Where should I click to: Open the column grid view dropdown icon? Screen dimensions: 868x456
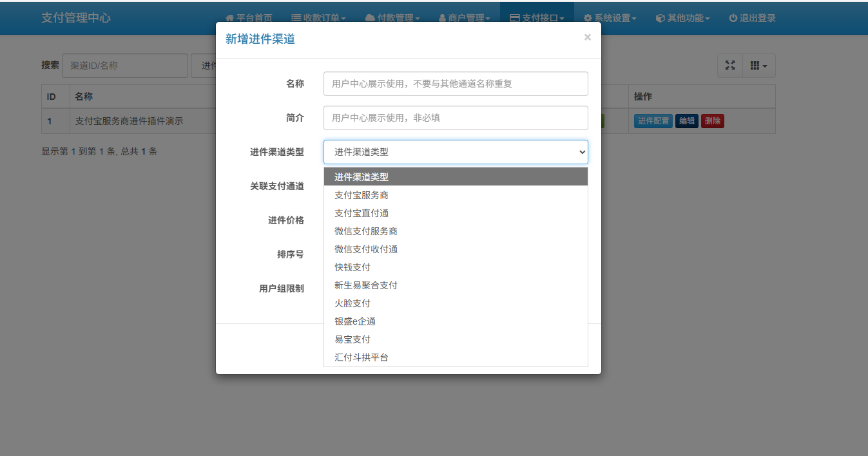coord(758,66)
